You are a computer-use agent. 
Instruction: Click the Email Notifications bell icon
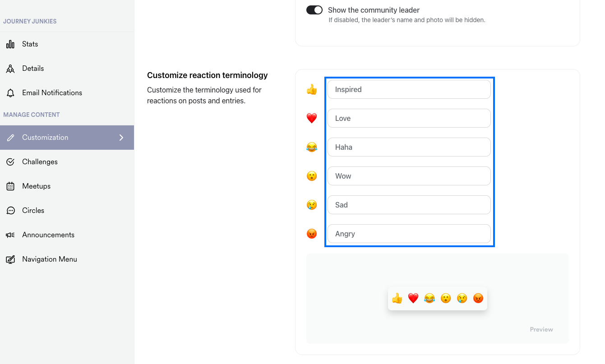(10, 93)
